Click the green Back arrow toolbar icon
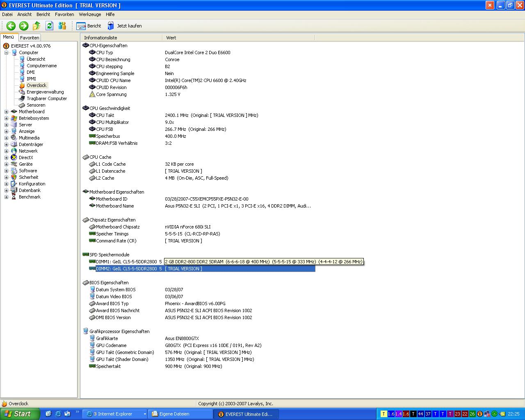Image resolution: width=525 pixels, height=420 pixels. tap(11, 26)
